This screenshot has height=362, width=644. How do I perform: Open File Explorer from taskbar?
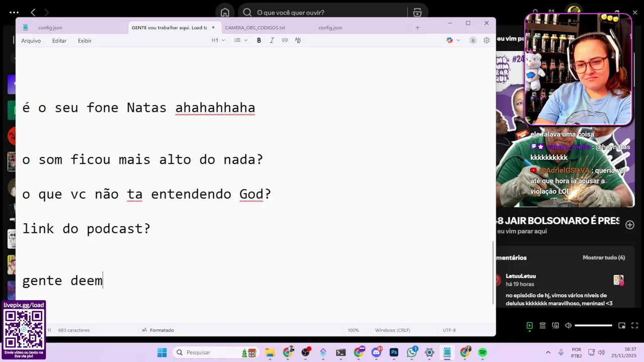pos(270,352)
